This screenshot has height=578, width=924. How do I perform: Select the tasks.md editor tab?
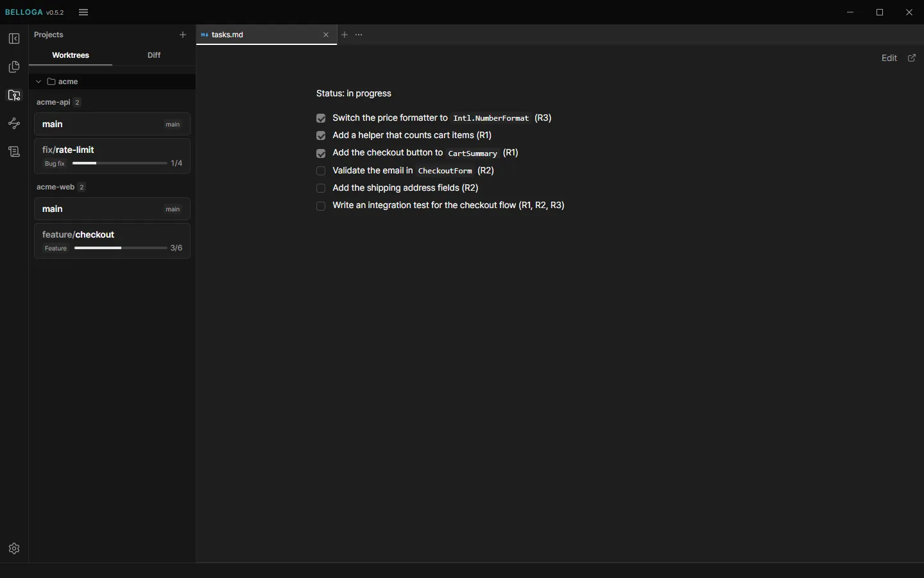pos(267,35)
